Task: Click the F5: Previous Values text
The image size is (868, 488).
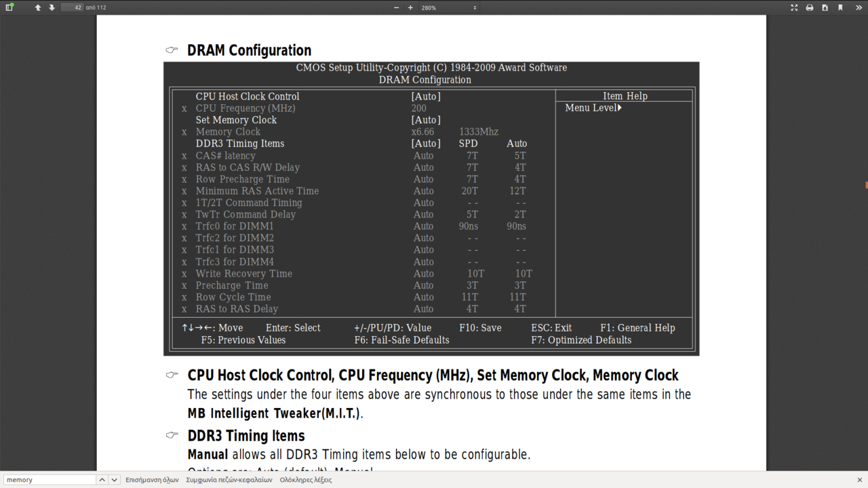Action: coord(243,340)
